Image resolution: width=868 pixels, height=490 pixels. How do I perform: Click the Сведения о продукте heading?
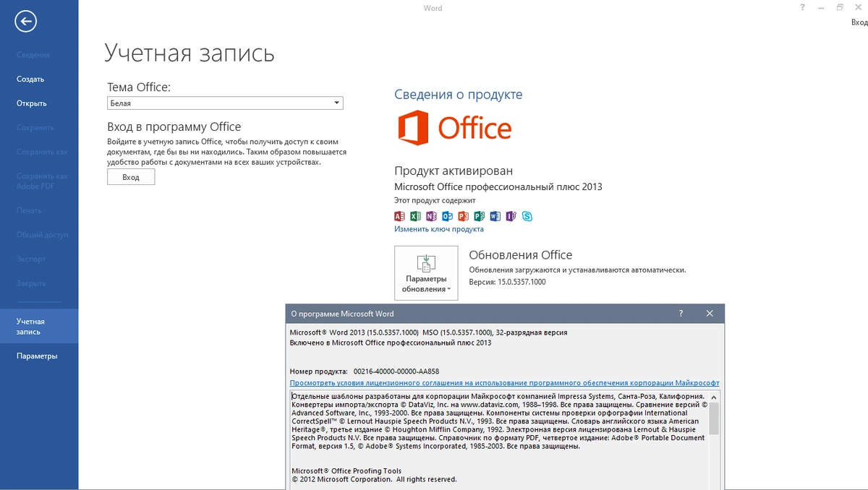(x=458, y=95)
